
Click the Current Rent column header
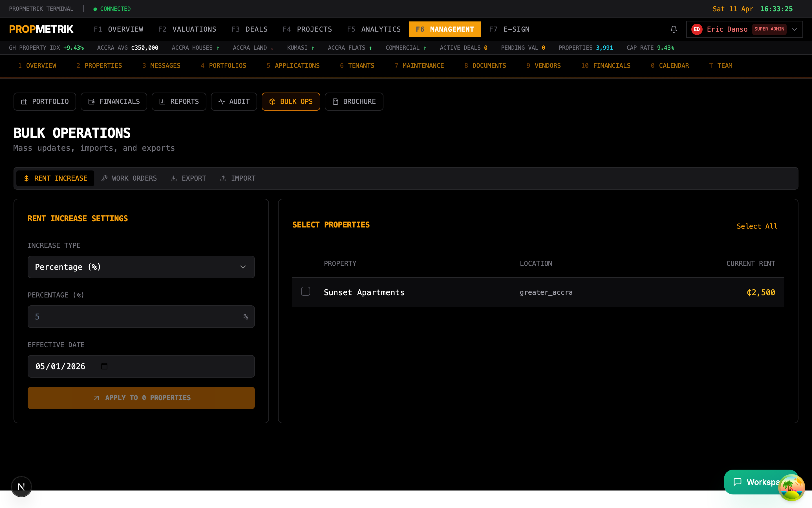click(x=751, y=263)
